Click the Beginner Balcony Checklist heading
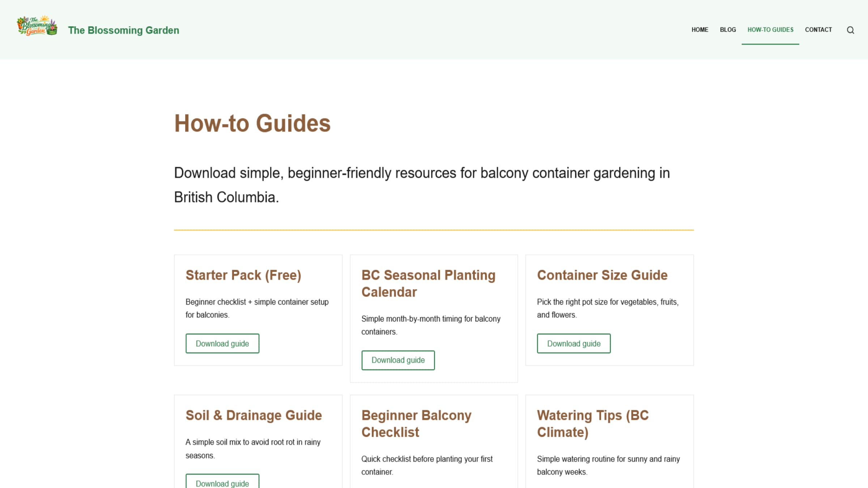 click(416, 424)
